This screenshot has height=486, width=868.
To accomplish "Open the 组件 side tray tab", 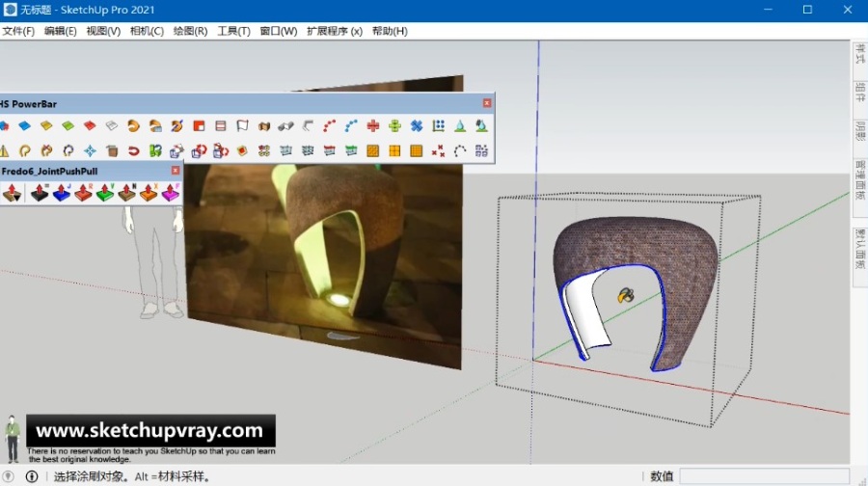I will 859,92.
